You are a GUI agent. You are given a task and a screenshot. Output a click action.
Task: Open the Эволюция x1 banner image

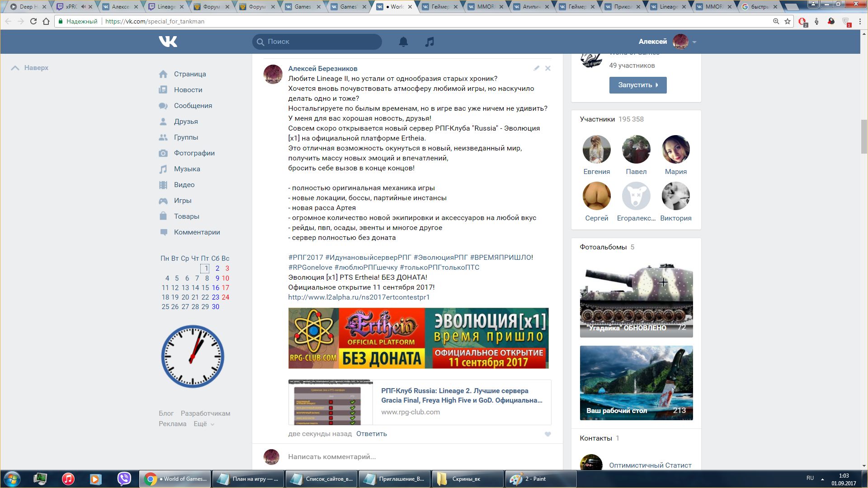(419, 338)
